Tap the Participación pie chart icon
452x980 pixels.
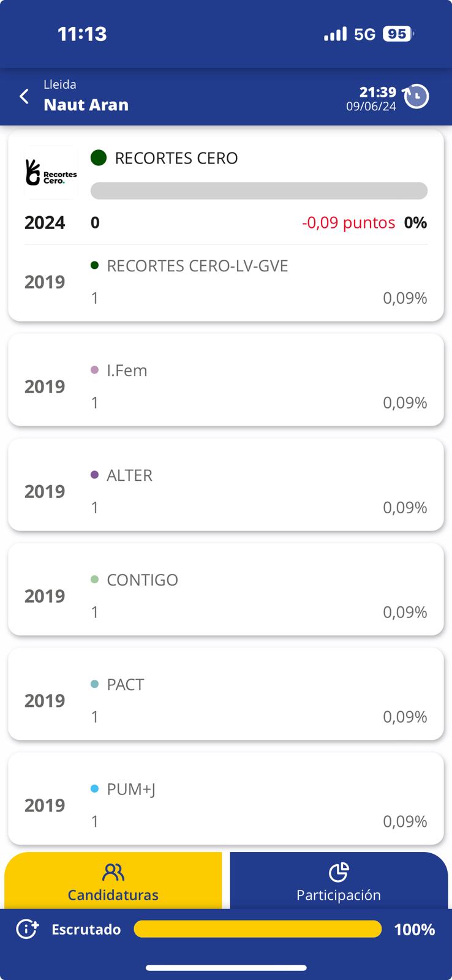(339, 872)
